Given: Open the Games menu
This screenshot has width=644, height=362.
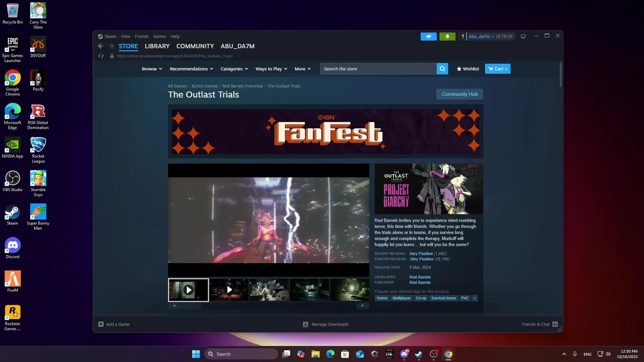Looking at the screenshot, I should click(159, 36).
